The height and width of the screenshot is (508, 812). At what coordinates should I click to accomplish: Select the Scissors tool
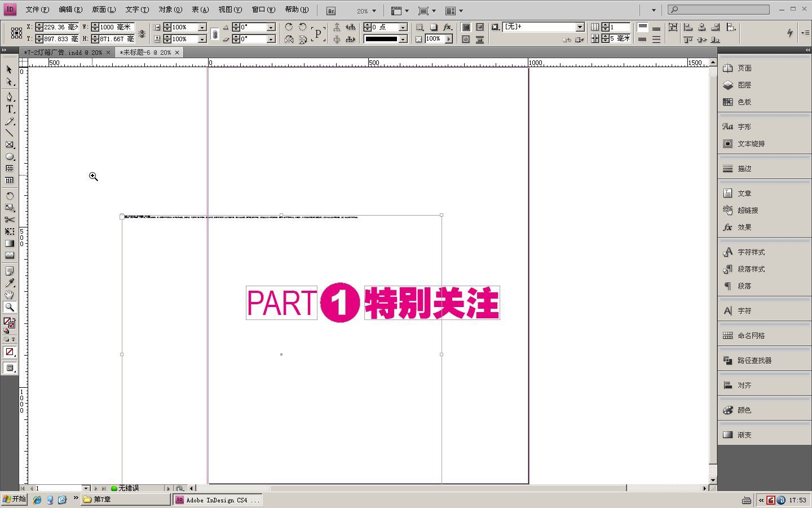click(x=10, y=220)
